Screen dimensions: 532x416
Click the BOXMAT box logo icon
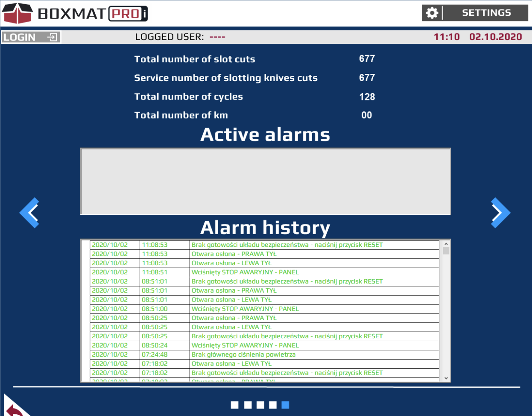coord(18,13)
